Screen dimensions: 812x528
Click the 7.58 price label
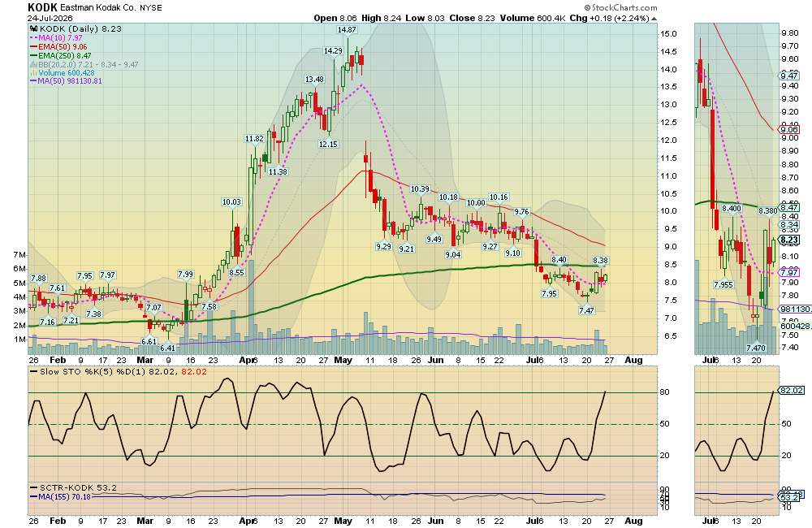tap(209, 306)
